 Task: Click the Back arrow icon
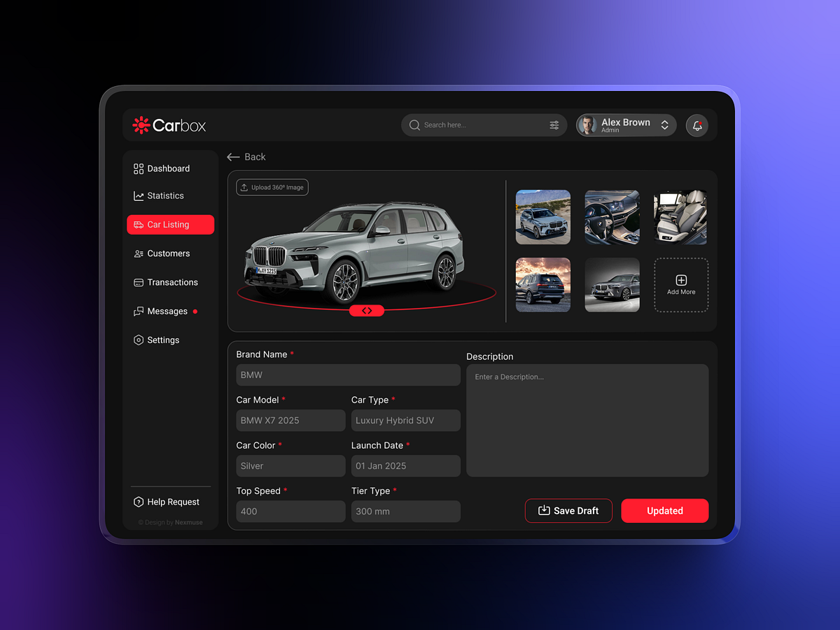click(x=234, y=157)
